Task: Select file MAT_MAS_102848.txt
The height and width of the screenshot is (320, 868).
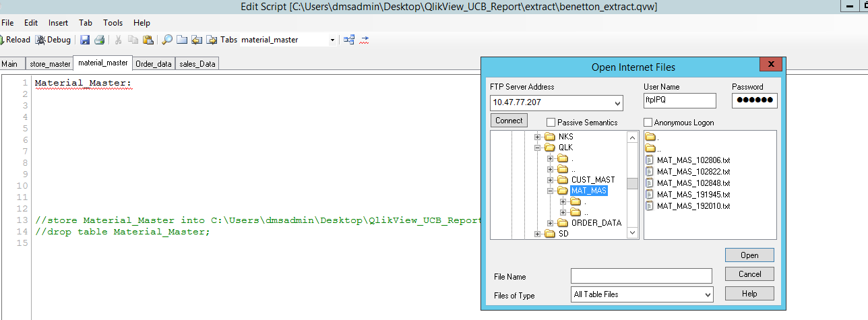Action: 693,183
